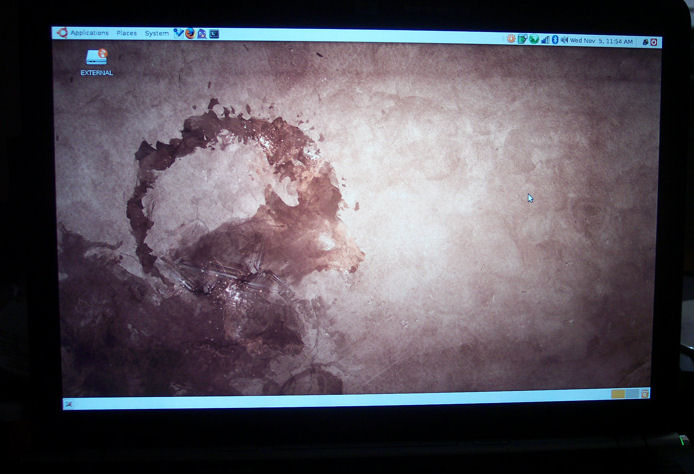Open the EXTERNAL drive on desktop

pyautogui.click(x=96, y=62)
